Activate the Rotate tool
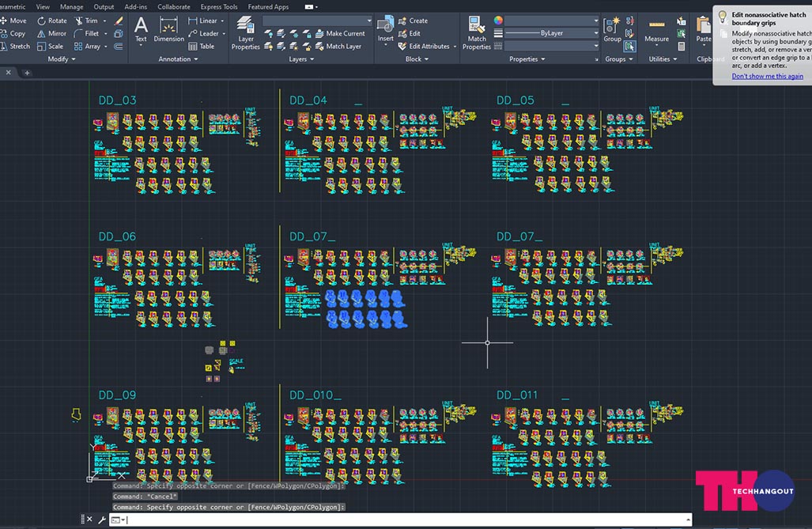 [51, 21]
